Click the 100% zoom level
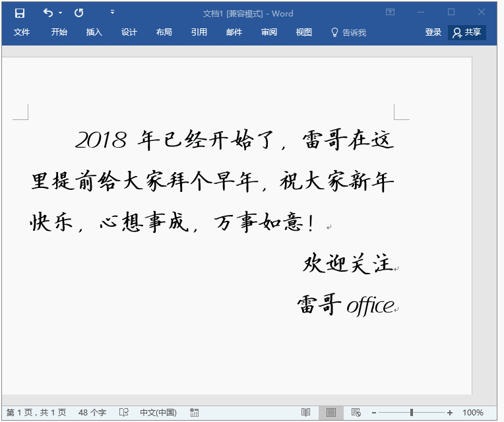This screenshot has width=504, height=422. tap(473, 412)
